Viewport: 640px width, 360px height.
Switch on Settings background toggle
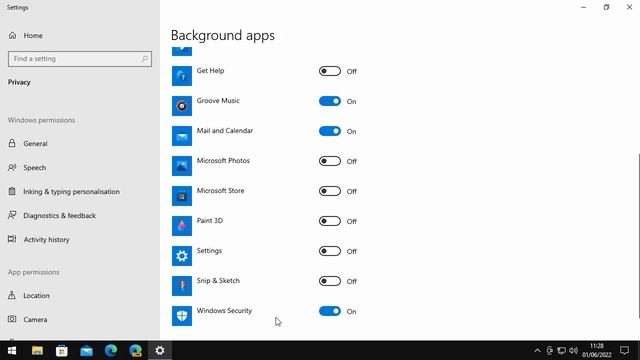330,251
